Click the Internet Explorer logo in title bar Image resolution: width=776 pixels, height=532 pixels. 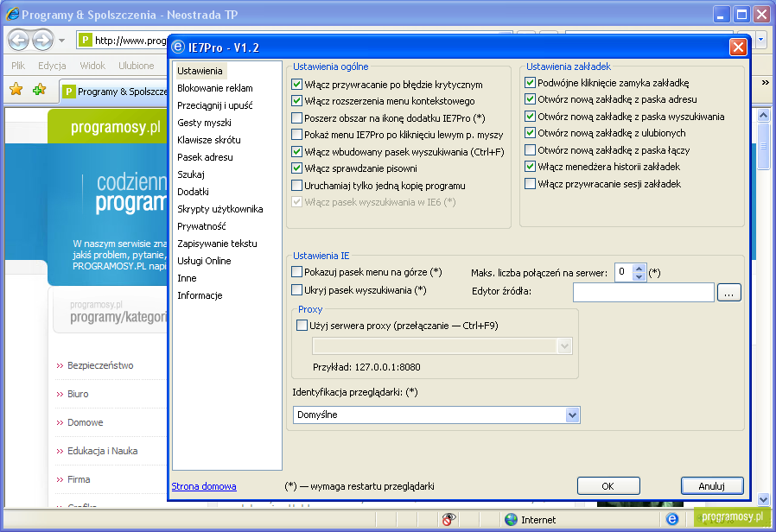tap(12, 15)
